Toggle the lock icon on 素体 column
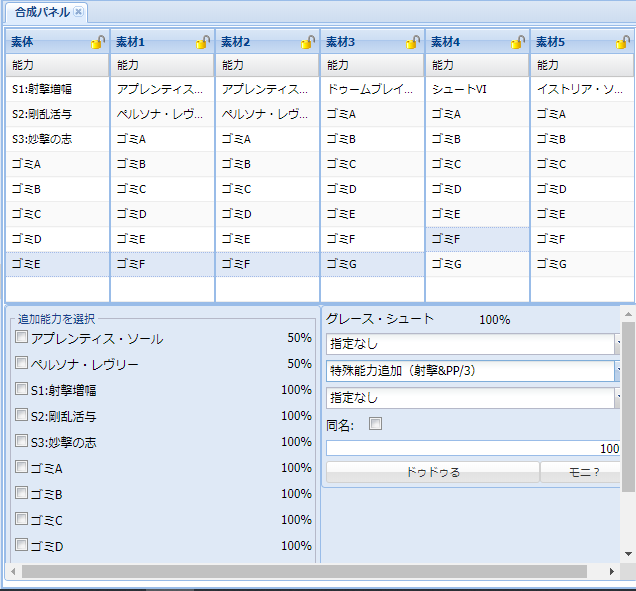 point(98,42)
